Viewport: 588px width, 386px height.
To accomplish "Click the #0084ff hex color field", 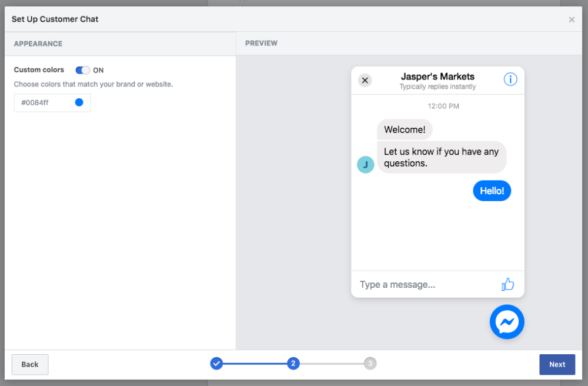I will point(44,102).
